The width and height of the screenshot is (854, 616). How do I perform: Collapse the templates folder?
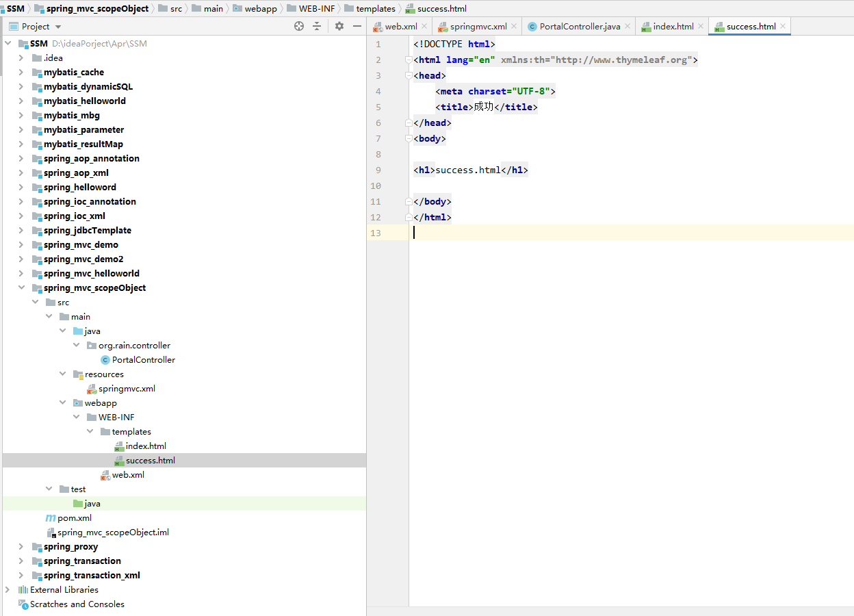point(90,432)
